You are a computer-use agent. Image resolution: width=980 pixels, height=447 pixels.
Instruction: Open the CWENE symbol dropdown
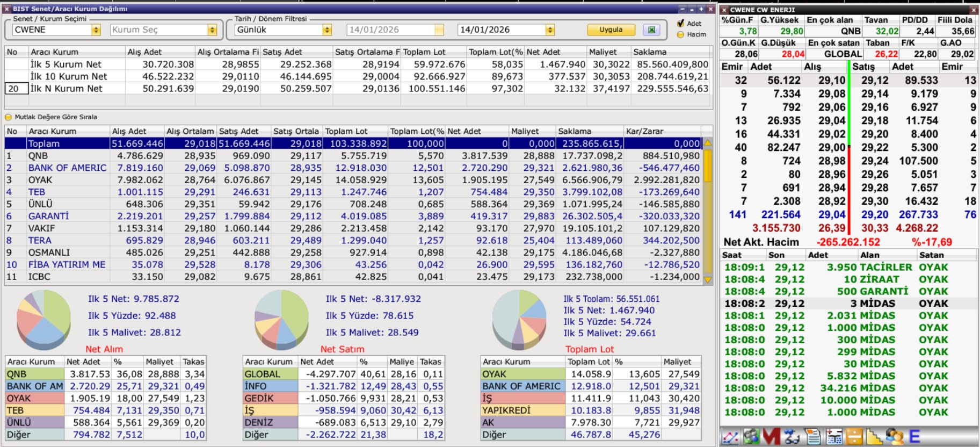(x=96, y=30)
